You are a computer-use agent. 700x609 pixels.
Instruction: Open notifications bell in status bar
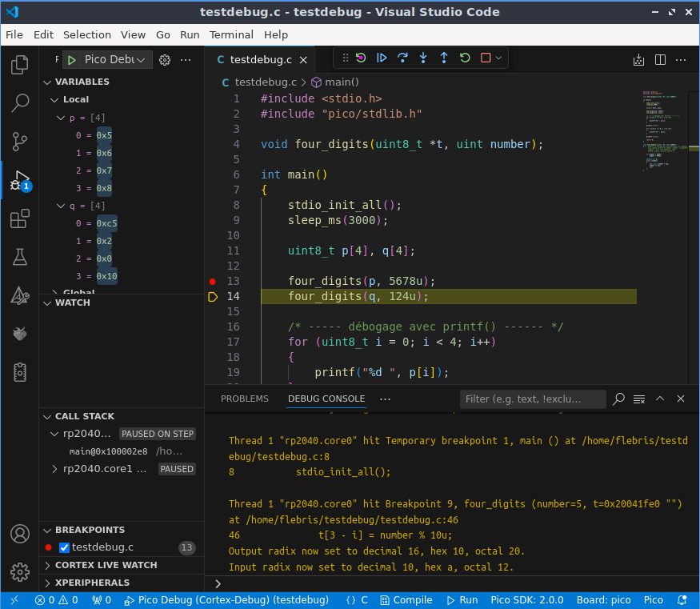tap(682, 600)
